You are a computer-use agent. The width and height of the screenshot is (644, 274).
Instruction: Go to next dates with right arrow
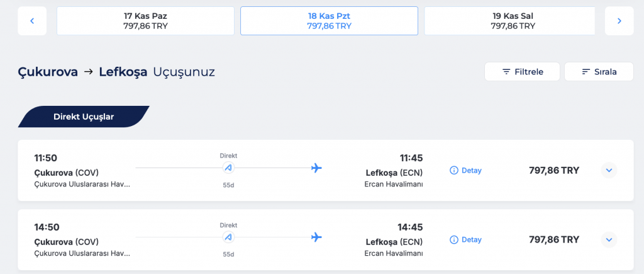coord(619,21)
